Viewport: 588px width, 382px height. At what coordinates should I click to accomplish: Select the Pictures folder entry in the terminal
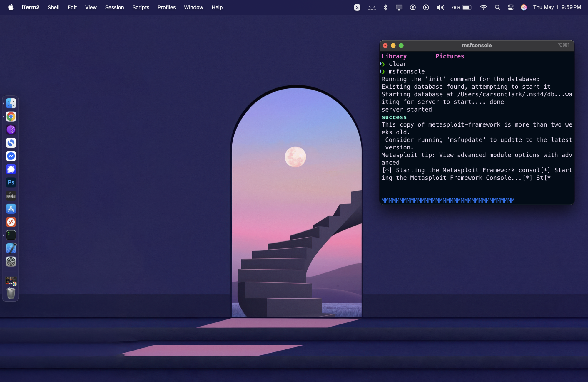point(450,56)
